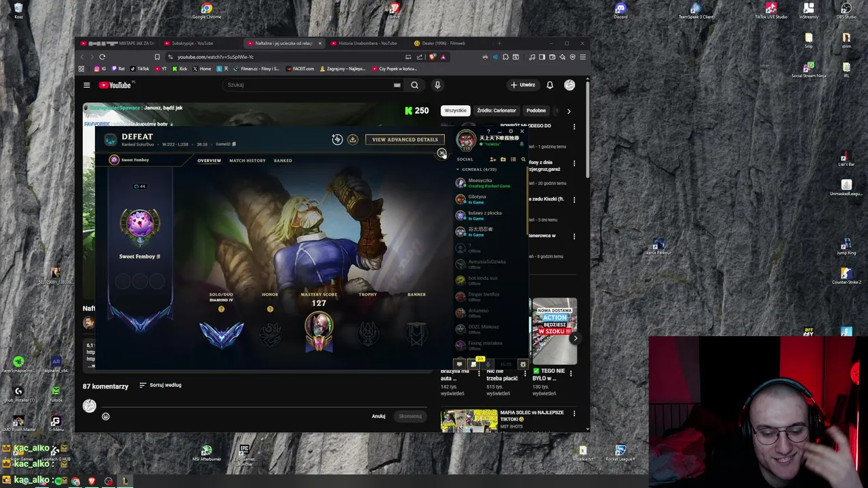Open the YouTube hamburger guide menu
Image resolution: width=868 pixels, height=488 pixels.
[87, 85]
